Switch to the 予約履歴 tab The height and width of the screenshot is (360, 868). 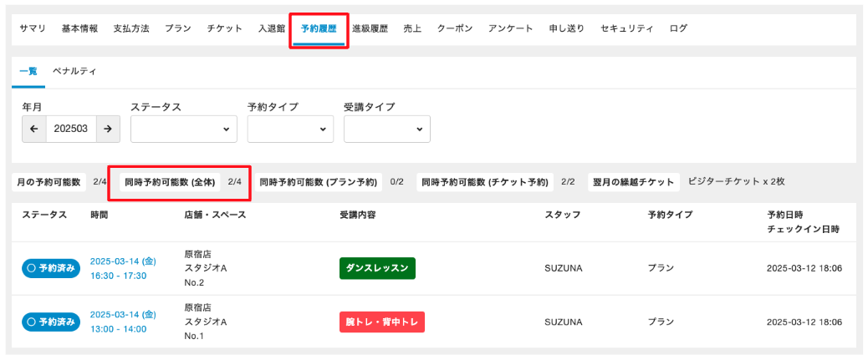(319, 28)
